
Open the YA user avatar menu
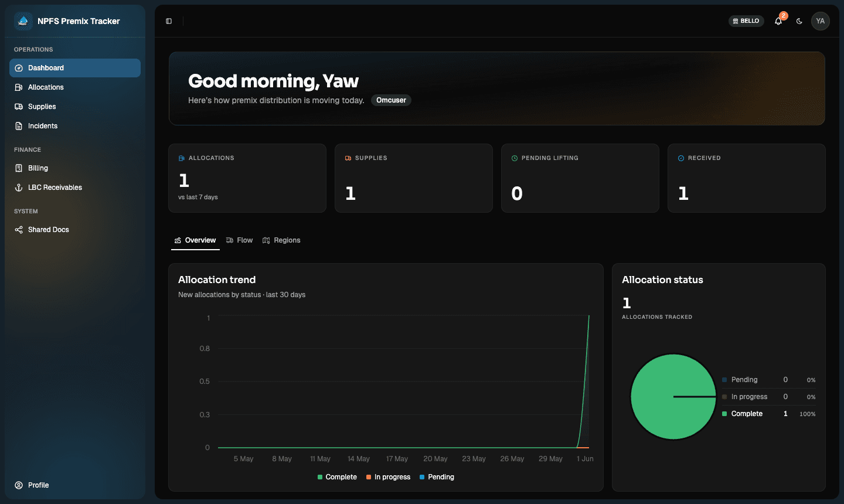[x=821, y=21]
